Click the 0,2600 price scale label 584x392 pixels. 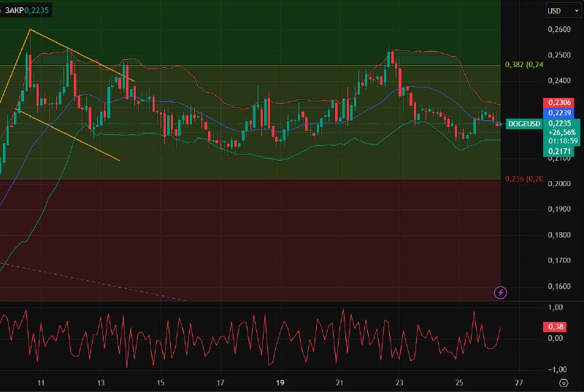click(x=559, y=29)
